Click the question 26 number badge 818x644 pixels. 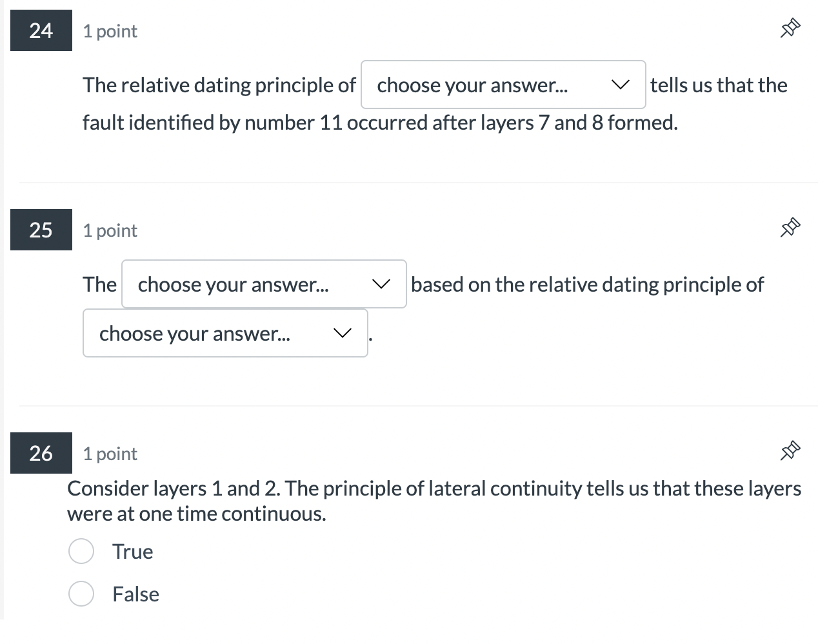(x=41, y=453)
